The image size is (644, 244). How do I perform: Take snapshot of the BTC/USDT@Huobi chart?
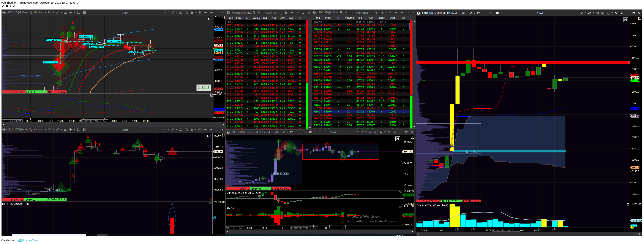tap(180, 129)
